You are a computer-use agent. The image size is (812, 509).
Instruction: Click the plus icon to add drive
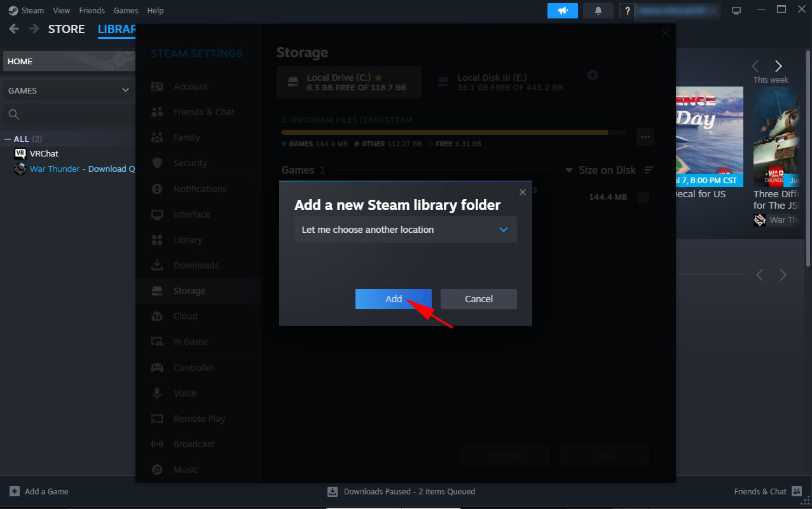coord(592,75)
